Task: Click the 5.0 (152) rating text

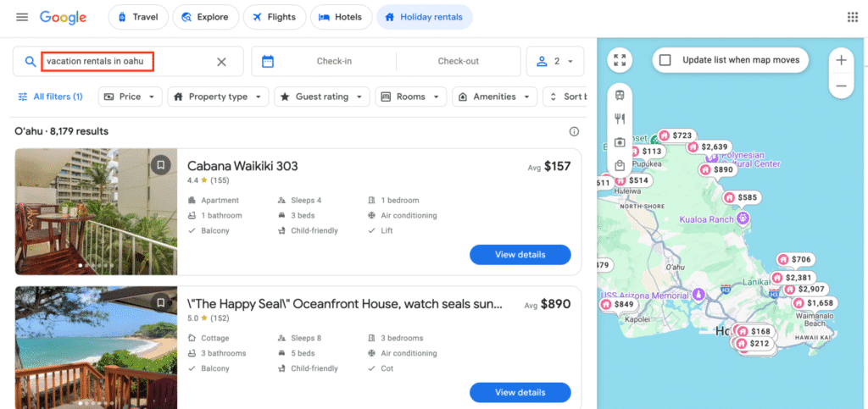Action: [x=209, y=318]
